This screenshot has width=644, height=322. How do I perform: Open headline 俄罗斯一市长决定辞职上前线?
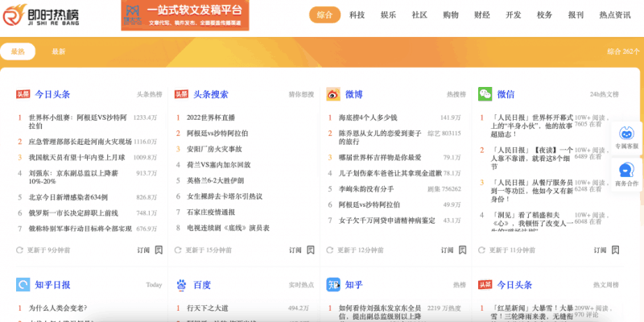pos(73,213)
